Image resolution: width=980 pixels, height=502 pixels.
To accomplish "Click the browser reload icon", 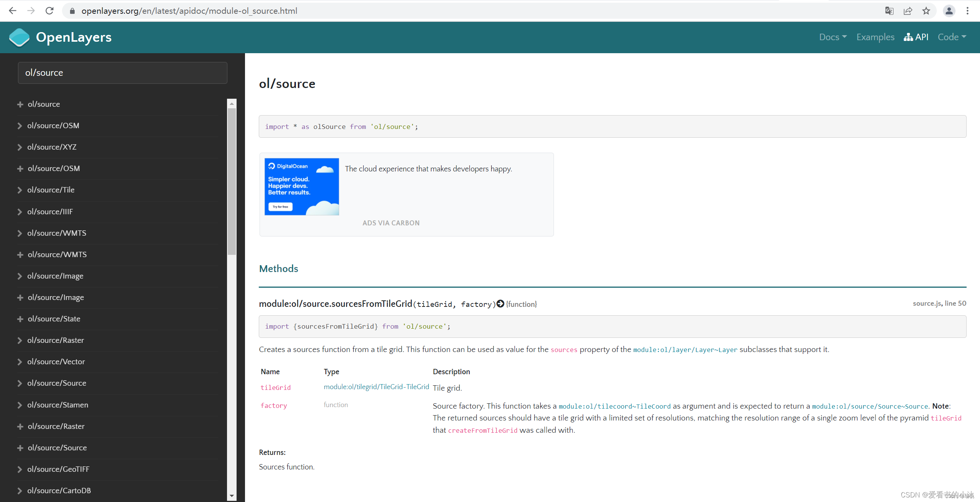I will tap(49, 11).
